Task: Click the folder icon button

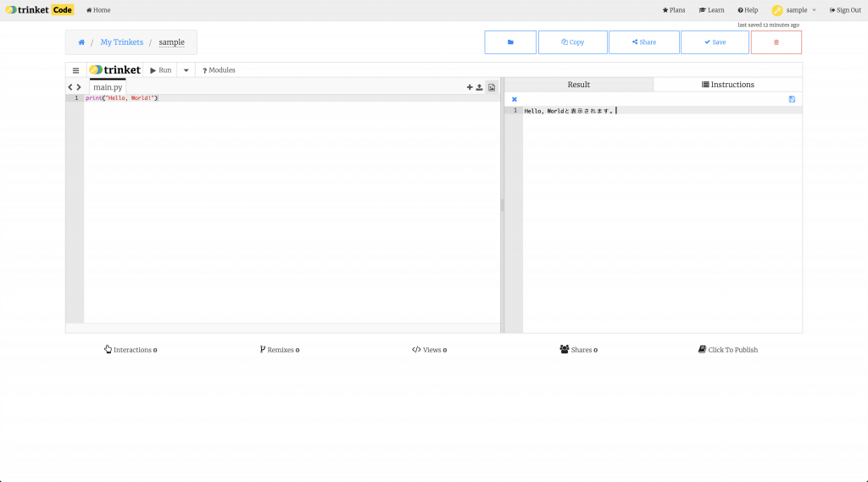Action: coord(510,42)
